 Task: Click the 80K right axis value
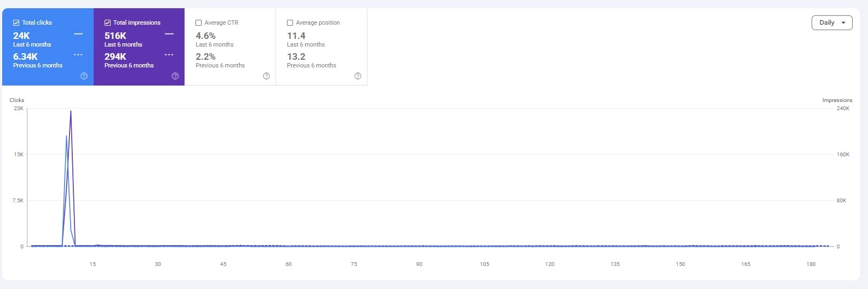841,201
